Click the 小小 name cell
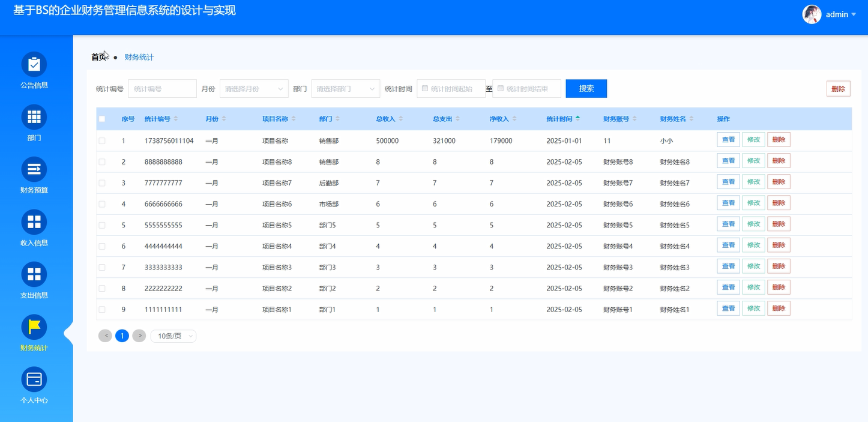The image size is (868, 422). [x=666, y=141]
